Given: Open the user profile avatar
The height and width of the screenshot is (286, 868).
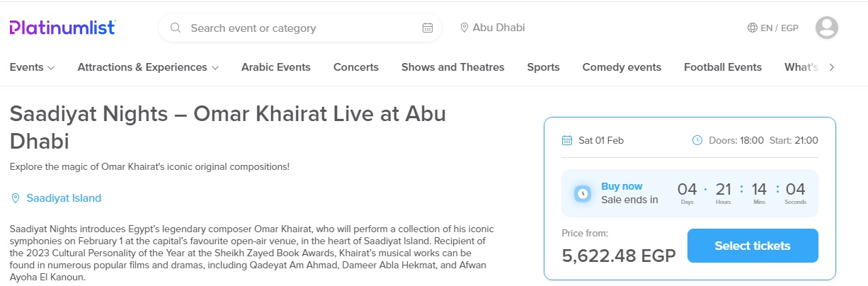Looking at the screenshot, I should 826,28.
